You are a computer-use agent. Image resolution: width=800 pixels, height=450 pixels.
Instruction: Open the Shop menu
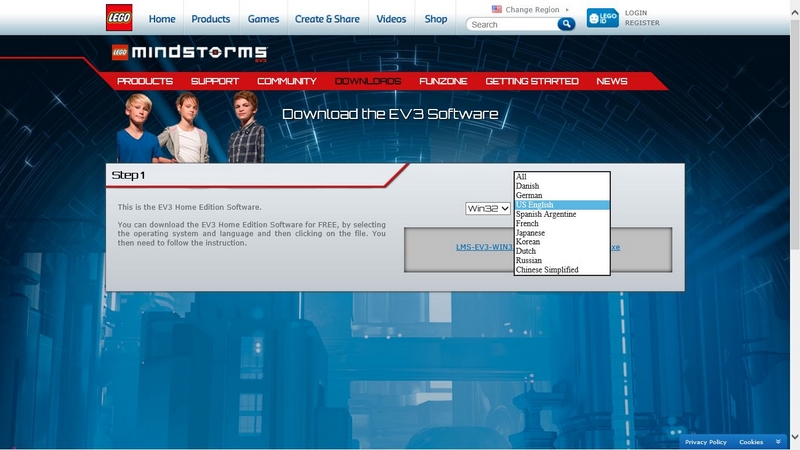point(436,19)
